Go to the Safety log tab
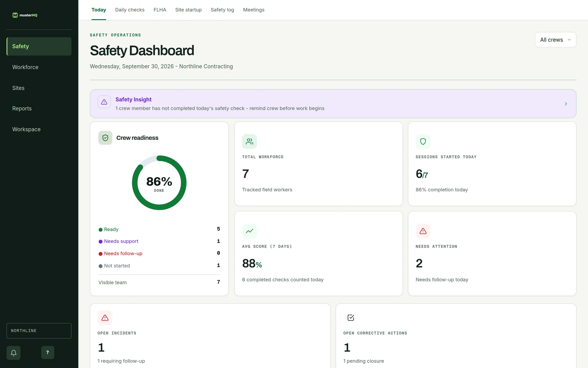Viewport: 588px width, 368px height. (222, 10)
